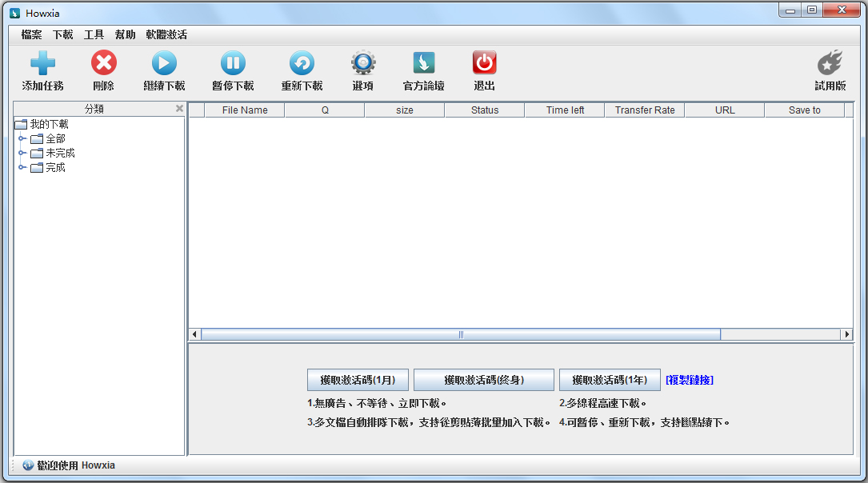Click the 添加任務 plus icon
The image size is (868, 483).
pyautogui.click(x=42, y=63)
